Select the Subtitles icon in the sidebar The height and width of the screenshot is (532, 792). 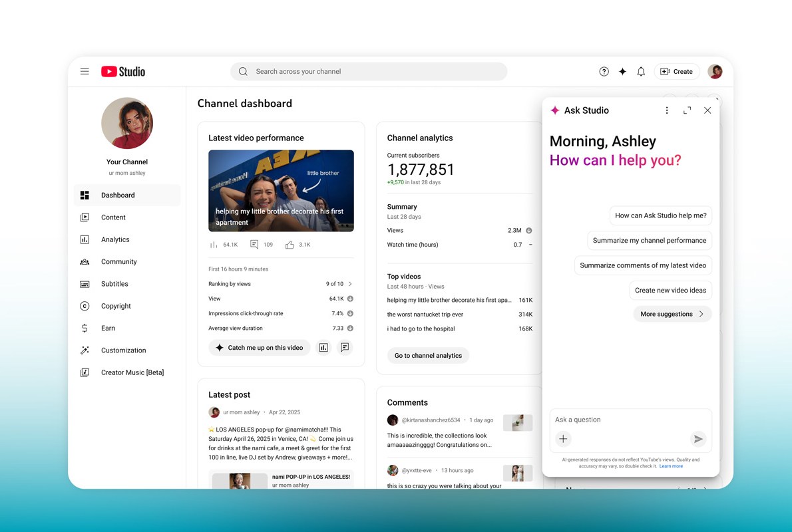pyautogui.click(x=85, y=283)
